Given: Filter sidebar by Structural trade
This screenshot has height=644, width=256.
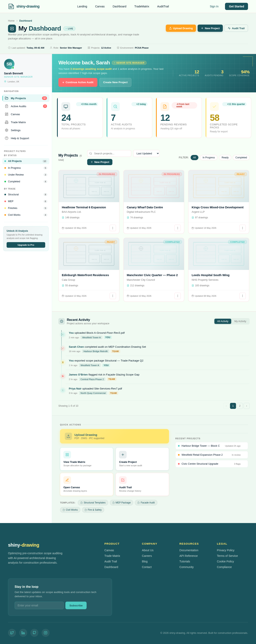Looking at the screenshot, I should (x=26, y=195).
